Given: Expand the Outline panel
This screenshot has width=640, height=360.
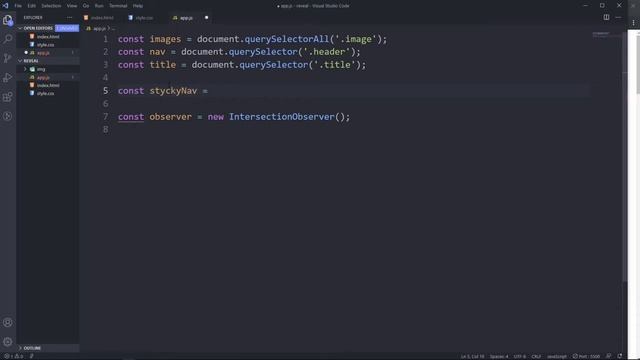Looking at the screenshot, I should click(32, 348).
